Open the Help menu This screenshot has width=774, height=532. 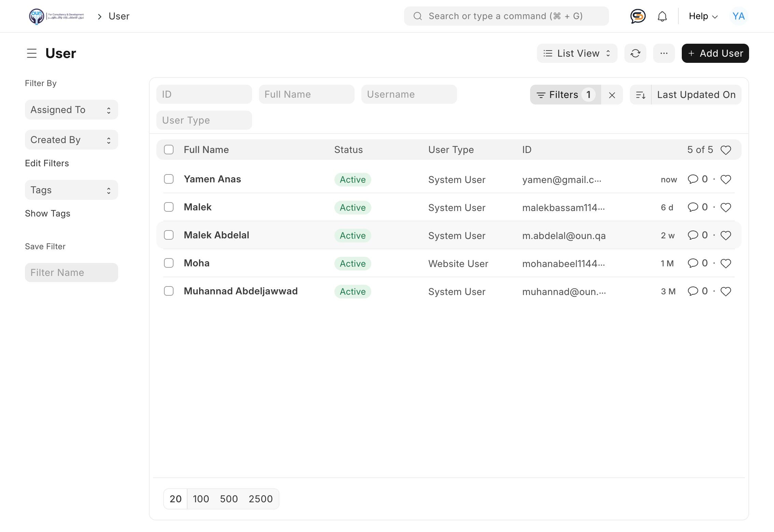point(703,16)
